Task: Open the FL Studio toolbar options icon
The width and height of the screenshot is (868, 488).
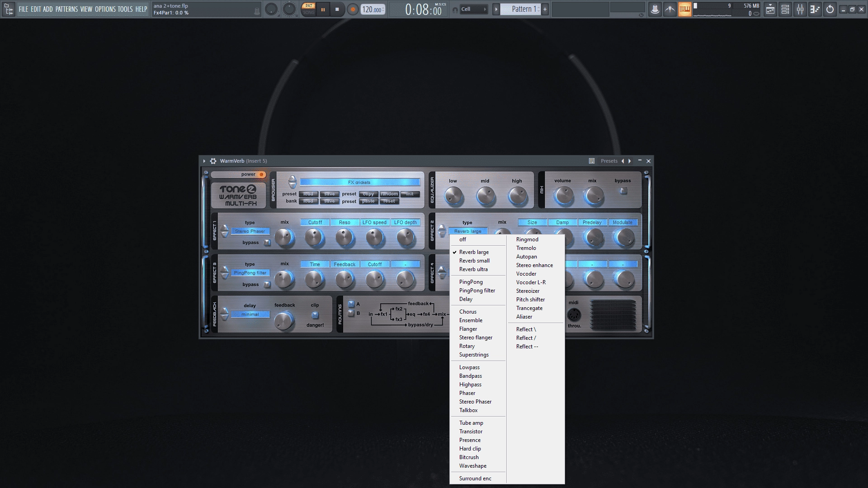Action: 9,9
